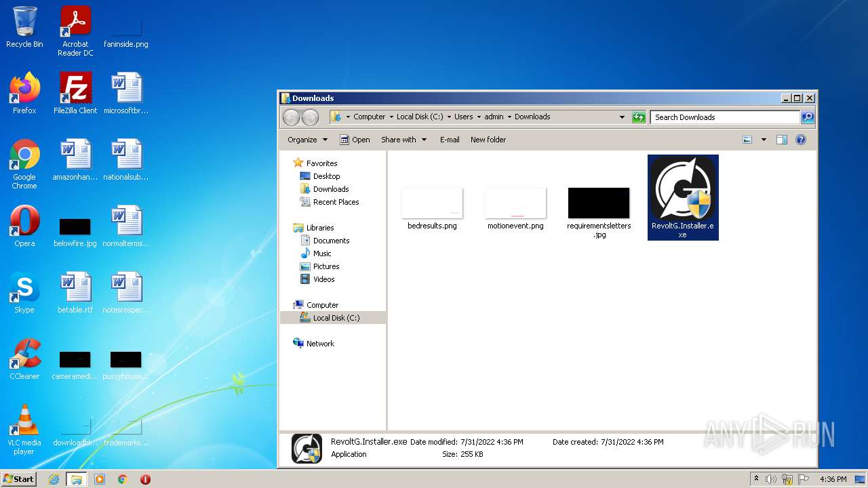Click Computer breadcrumb in address bar
Viewport: 868px width, 488px height.
tap(369, 117)
